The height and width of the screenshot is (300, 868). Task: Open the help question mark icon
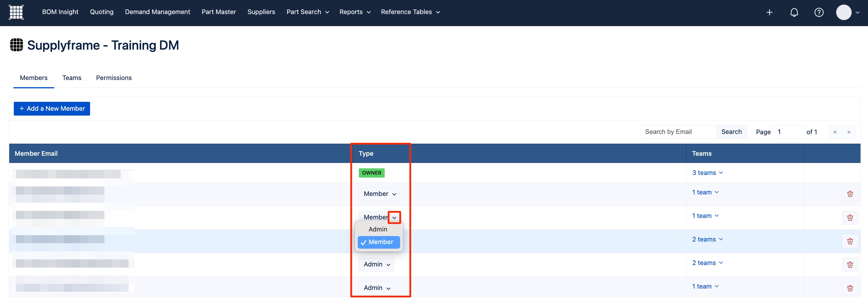click(819, 12)
